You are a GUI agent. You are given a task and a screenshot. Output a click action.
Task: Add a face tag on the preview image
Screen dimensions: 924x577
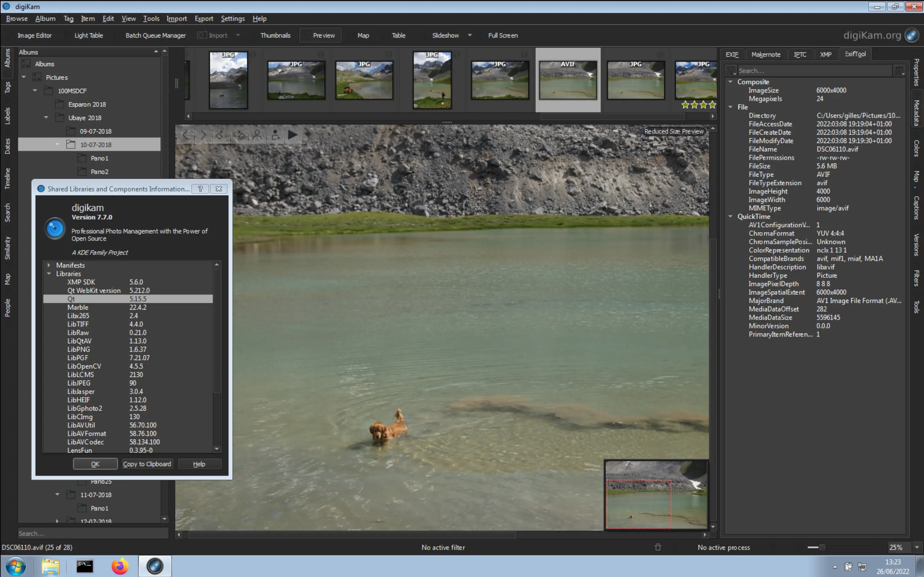tap(275, 134)
